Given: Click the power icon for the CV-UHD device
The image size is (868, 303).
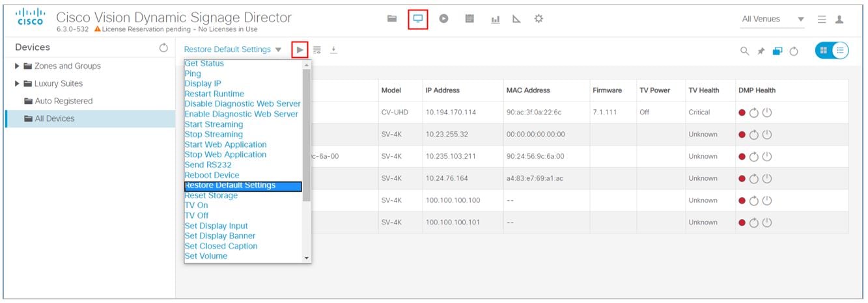Looking at the screenshot, I should [767, 112].
